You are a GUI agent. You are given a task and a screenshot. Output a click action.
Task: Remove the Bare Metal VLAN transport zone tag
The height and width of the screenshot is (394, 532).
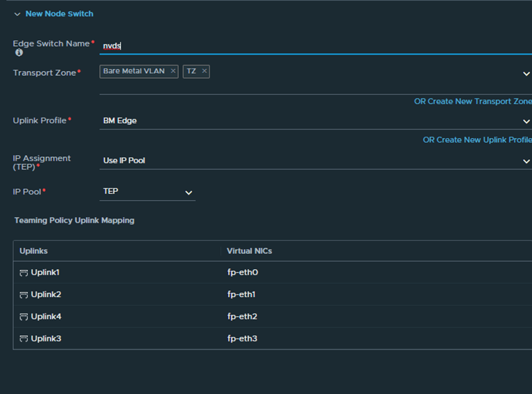(173, 71)
